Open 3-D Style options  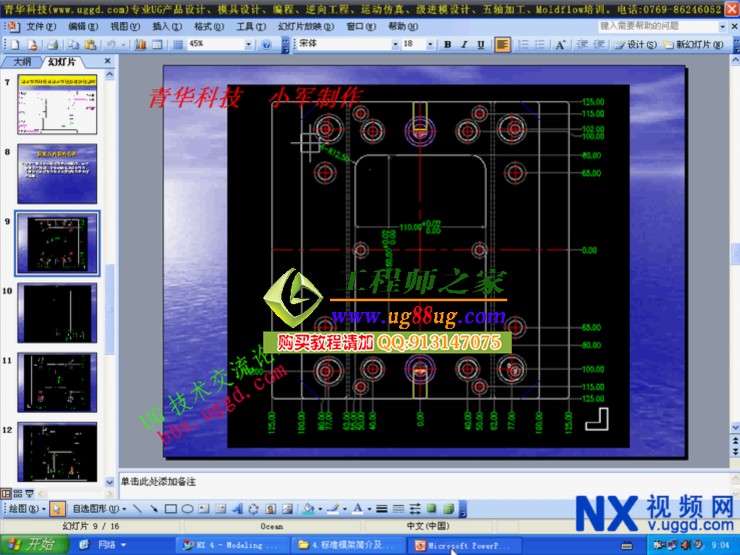pos(448,509)
